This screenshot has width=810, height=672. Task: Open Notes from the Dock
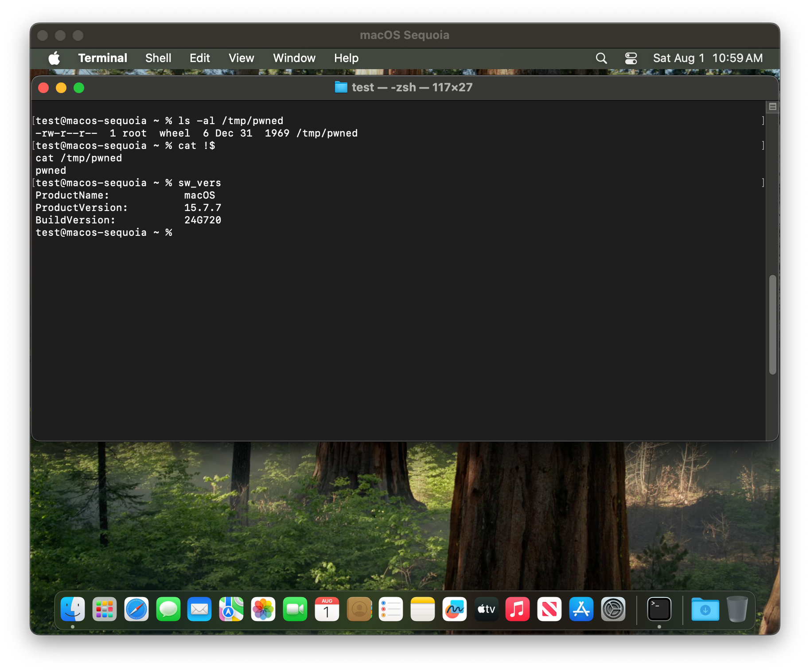coord(423,609)
